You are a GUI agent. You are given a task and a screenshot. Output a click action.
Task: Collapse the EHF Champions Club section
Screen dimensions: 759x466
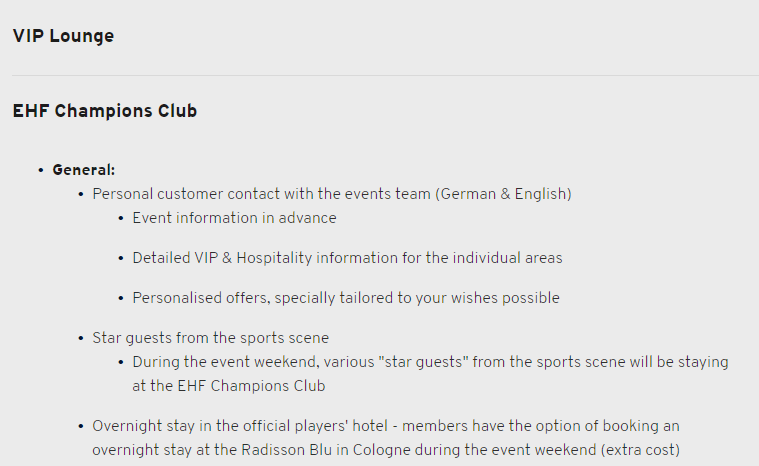(105, 111)
